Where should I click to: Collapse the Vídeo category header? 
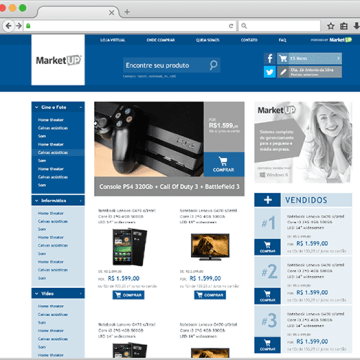tap(58, 294)
